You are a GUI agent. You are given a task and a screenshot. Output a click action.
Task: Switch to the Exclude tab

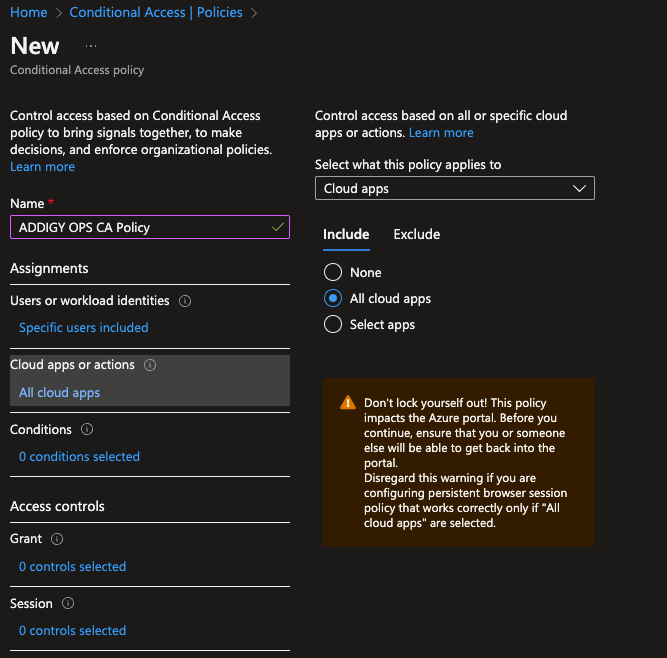pos(416,234)
